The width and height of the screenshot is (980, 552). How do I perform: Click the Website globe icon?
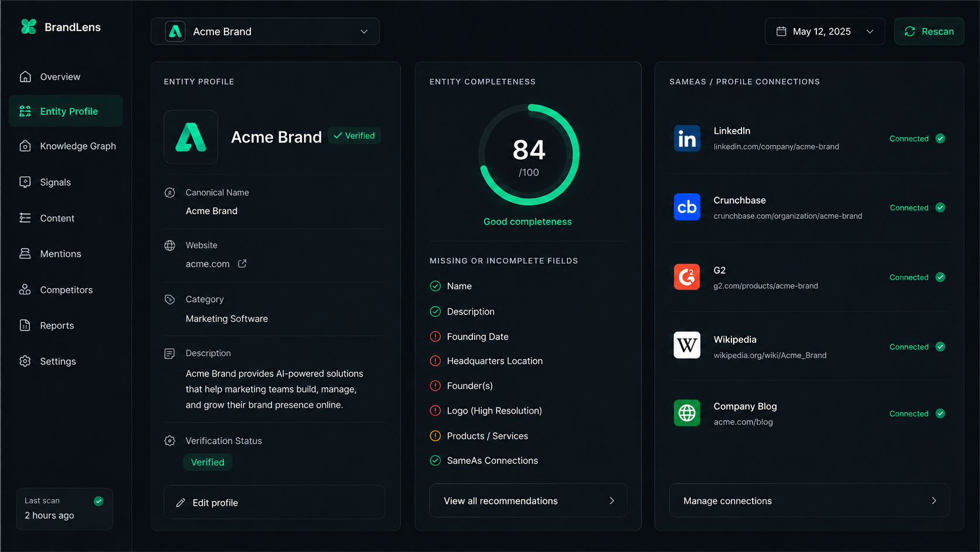click(170, 246)
